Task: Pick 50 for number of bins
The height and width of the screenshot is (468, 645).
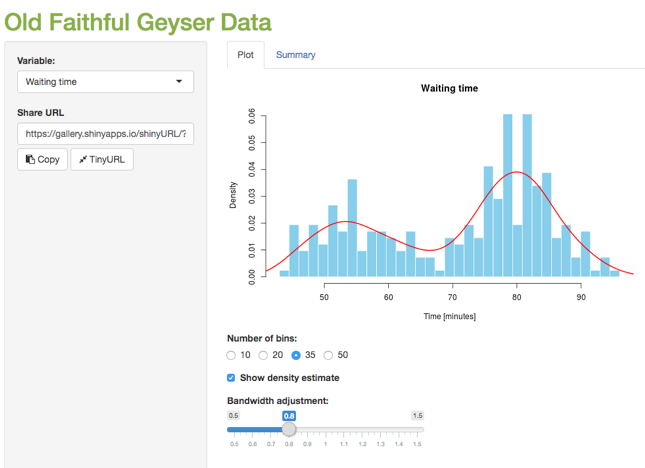Action: click(x=328, y=355)
